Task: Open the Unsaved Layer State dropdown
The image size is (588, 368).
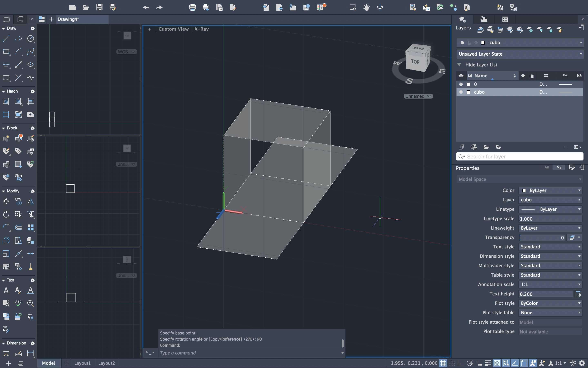Action: 520,54
